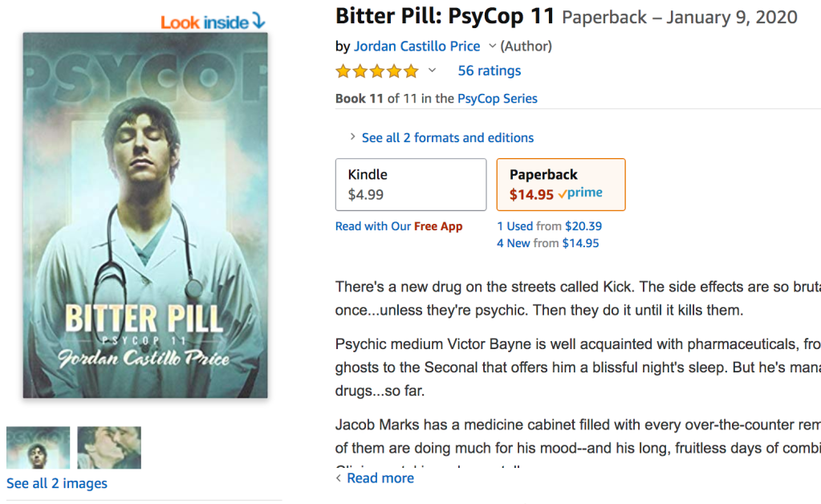View the 56 ratings link
821x504 pixels.
[489, 71]
